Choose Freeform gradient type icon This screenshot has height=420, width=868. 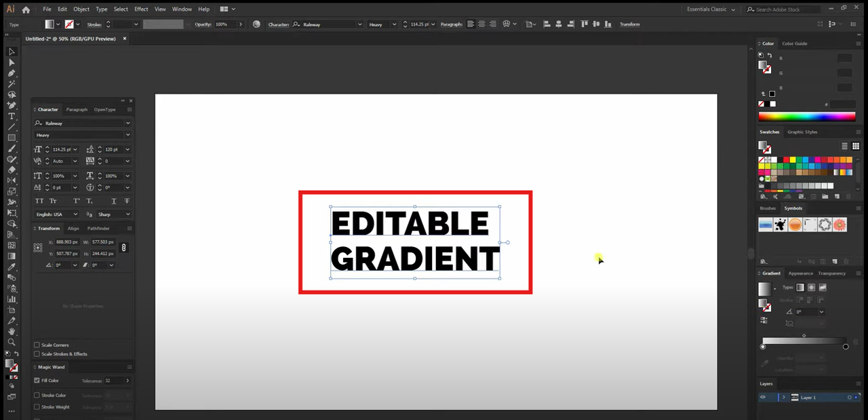[823, 288]
